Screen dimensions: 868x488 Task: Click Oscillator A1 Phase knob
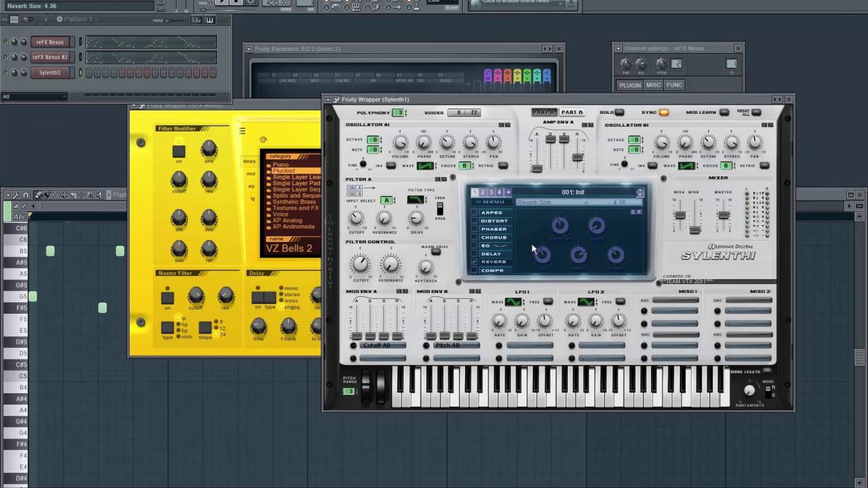(x=424, y=142)
